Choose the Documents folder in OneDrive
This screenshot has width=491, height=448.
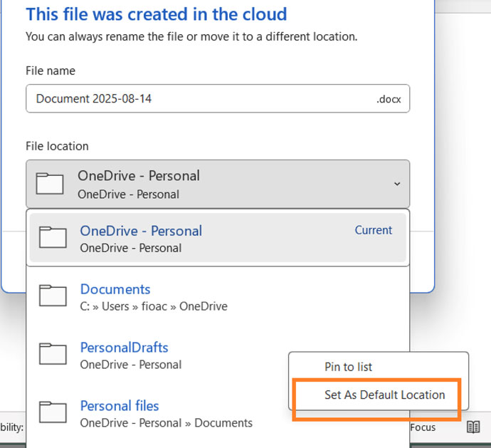(218, 296)
